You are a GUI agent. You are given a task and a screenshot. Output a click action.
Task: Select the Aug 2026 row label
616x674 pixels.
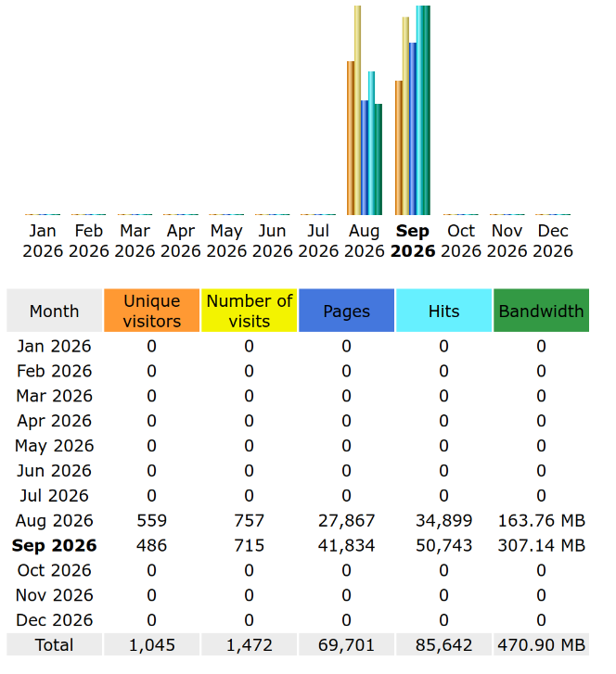[x=54, y=520]
